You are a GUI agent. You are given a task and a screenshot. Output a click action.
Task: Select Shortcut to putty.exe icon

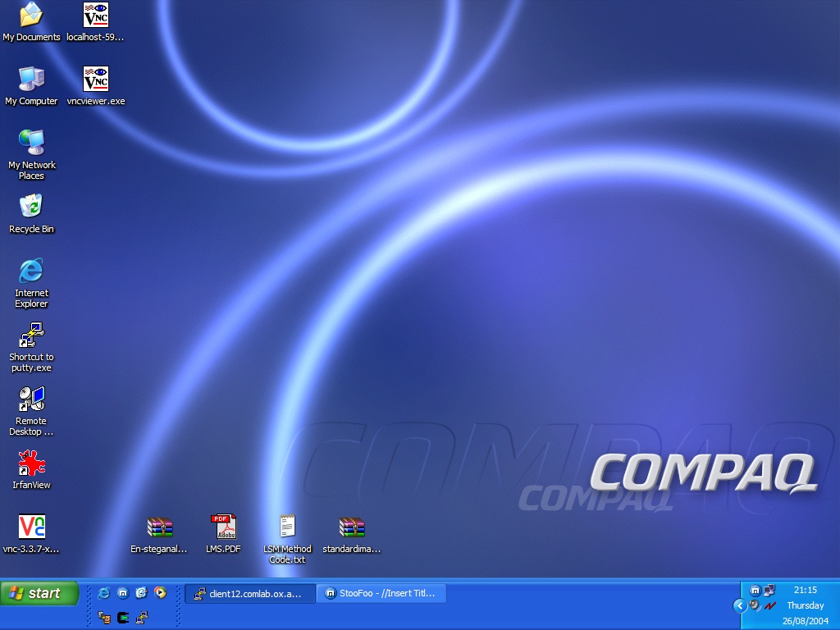click(x=31, y=335)
